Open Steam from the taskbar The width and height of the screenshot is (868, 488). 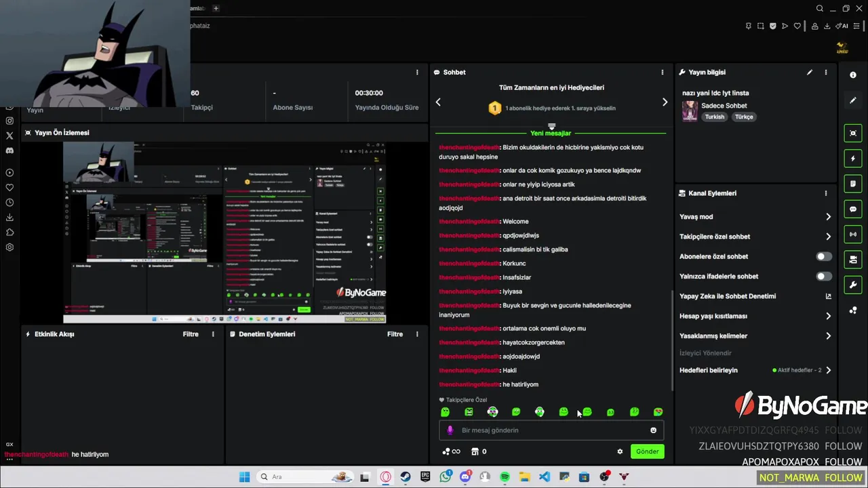tap(406, 477)
